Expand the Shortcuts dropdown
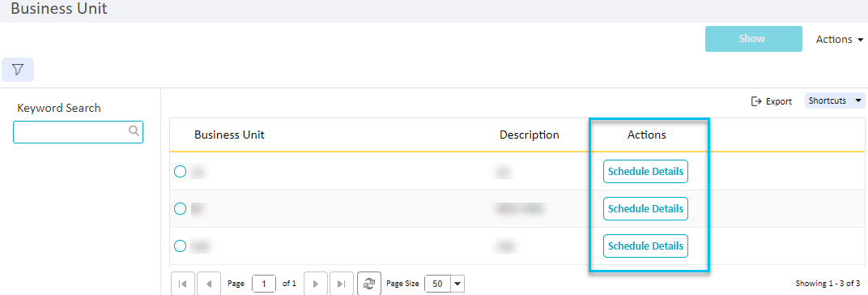Image resolution: width=868 pixels, height=295 pixels. 834,101
